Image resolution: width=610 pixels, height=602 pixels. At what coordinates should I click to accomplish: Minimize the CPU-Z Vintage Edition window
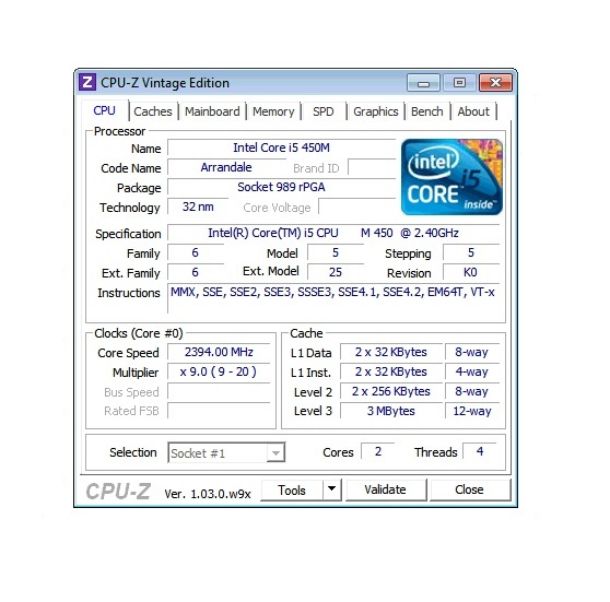[424, 82]
